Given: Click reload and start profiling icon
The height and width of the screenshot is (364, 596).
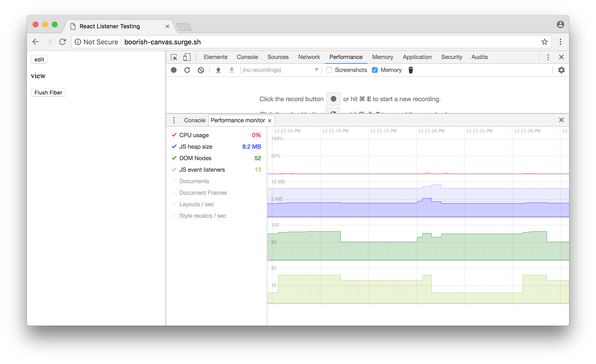Looking at the screenshot, I should click(187, 70).
